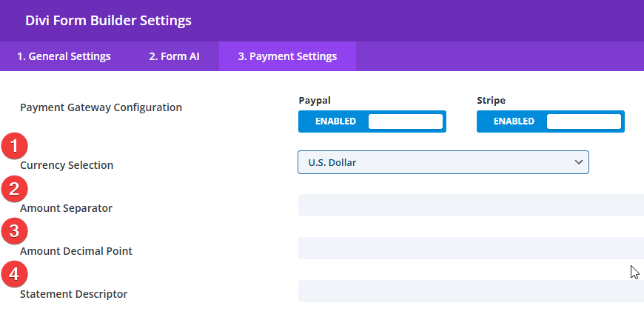Toggle the Stripe gateway switch
Image resolution: width=644 pixels, height=320 pixels.
coord(550,121)
